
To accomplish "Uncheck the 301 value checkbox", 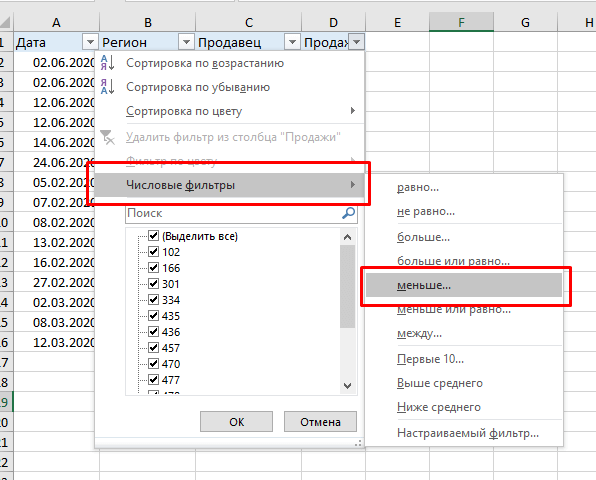I will 153,284.
